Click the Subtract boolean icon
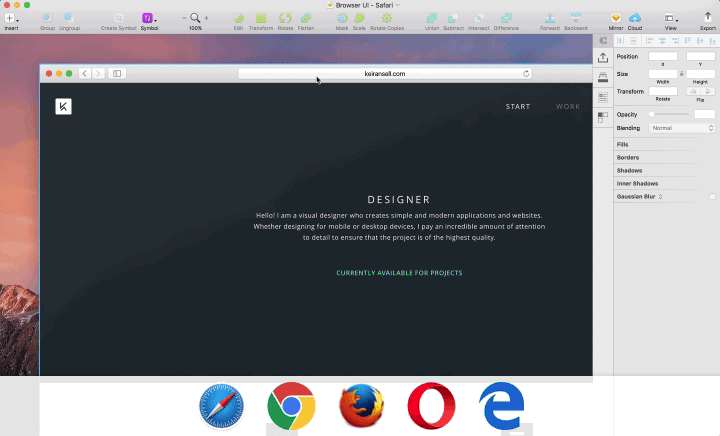The width and height of the screenshot is (720, 436). point(453,18)
